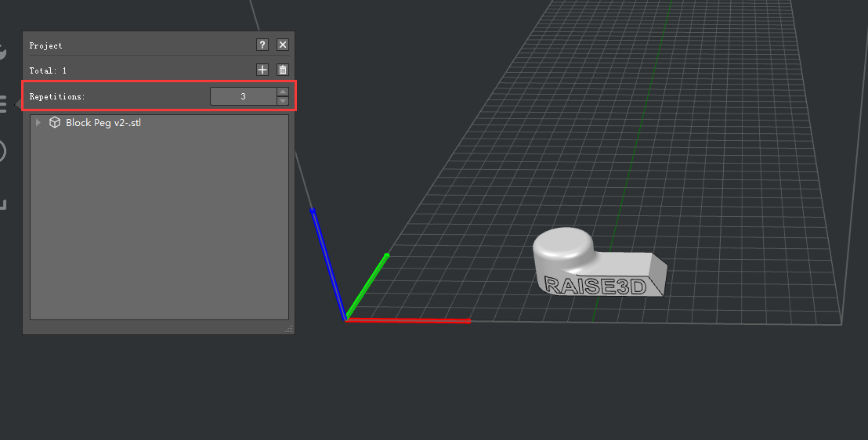Open the Project panel help button
This screenshot has height=440, width=868.
click(x=262, y=45)
